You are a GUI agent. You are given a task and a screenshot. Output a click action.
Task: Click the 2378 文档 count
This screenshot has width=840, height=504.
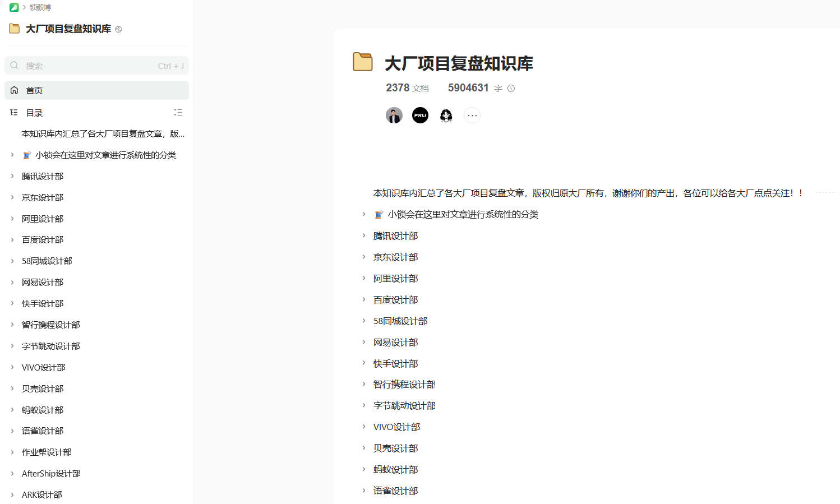tap(407, 88)
